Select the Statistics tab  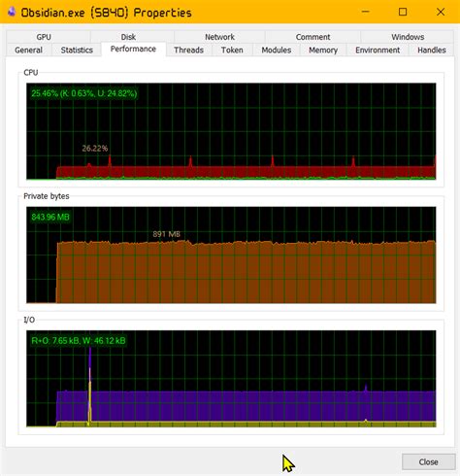point(77,50)
